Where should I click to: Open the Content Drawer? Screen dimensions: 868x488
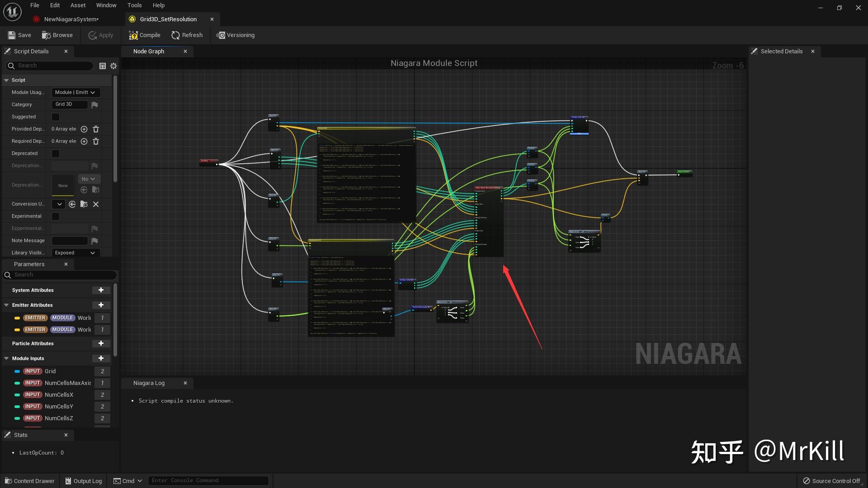pos(29,481)
